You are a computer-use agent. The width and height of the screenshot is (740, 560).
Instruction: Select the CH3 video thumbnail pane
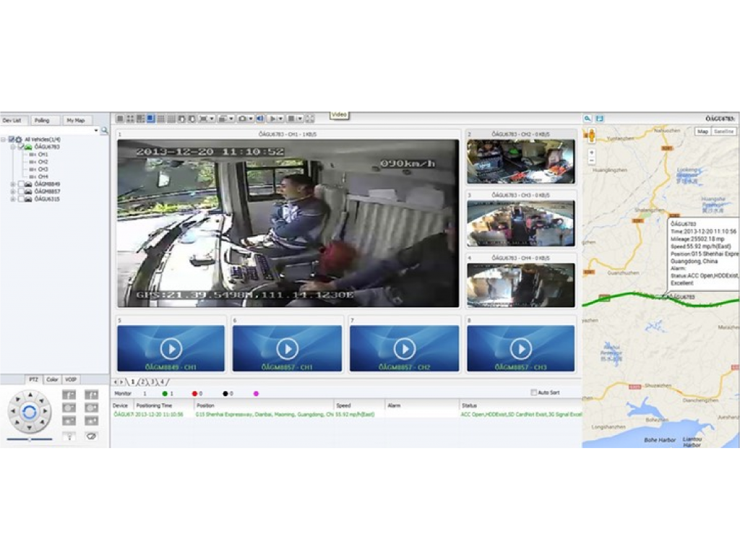[521, 223]
